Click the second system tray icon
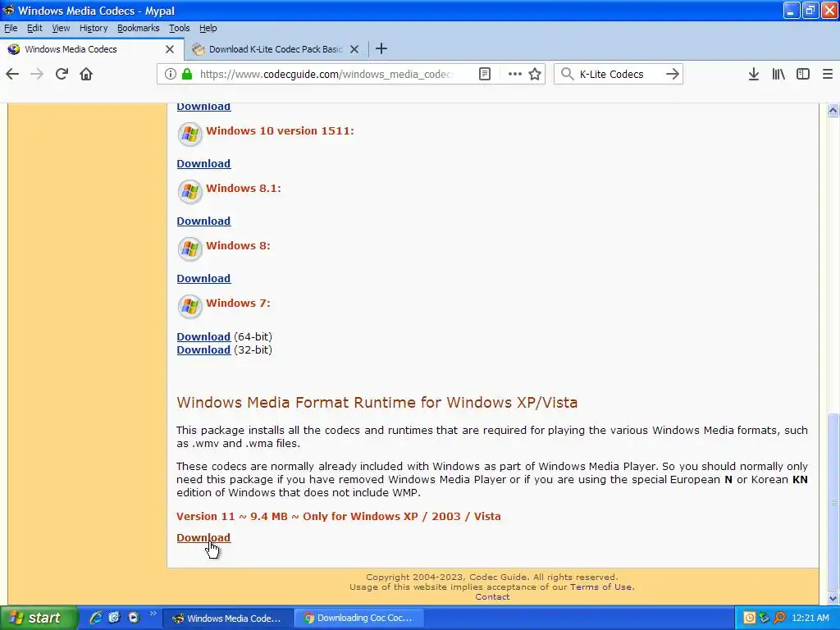The width and height of the screenshot is (840, 630). click(765, 618)
